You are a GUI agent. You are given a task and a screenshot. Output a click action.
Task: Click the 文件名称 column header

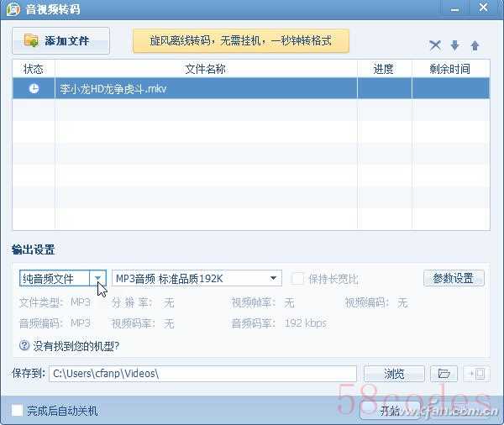pyautogui.click(x=205, y=69)
